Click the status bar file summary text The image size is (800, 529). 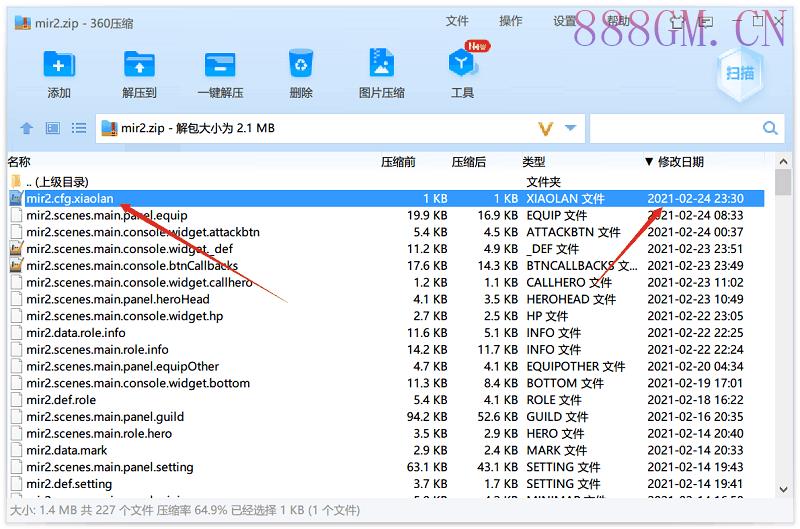[185, 510]
